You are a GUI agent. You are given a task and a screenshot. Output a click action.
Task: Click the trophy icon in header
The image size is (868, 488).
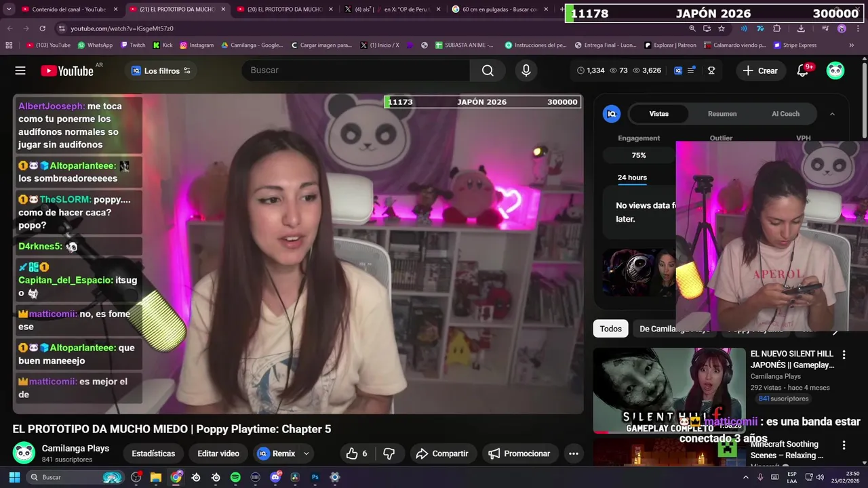[711, 70]
